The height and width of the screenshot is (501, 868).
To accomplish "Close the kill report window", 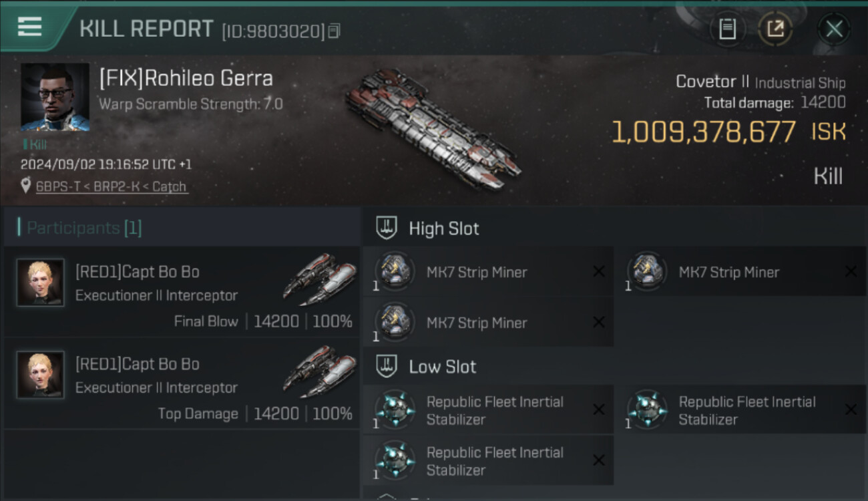I will coord(834,29).
